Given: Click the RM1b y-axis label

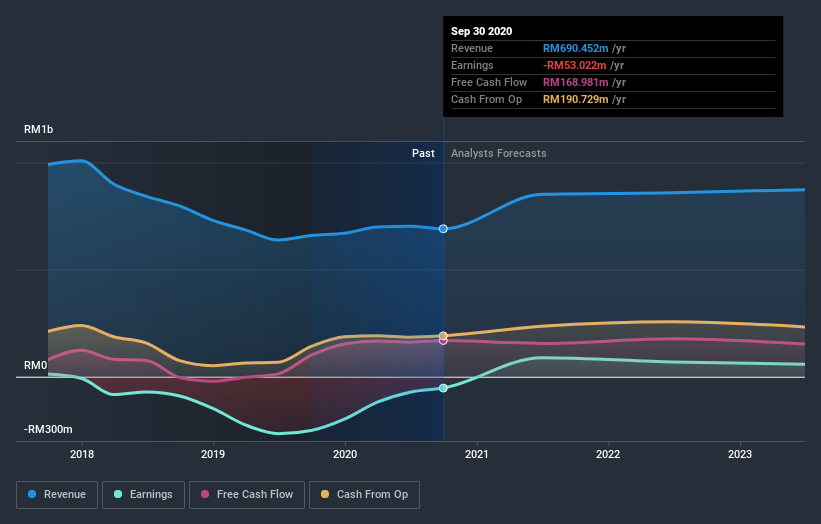Looking at the screenshot, I should [x=38, y=129].
